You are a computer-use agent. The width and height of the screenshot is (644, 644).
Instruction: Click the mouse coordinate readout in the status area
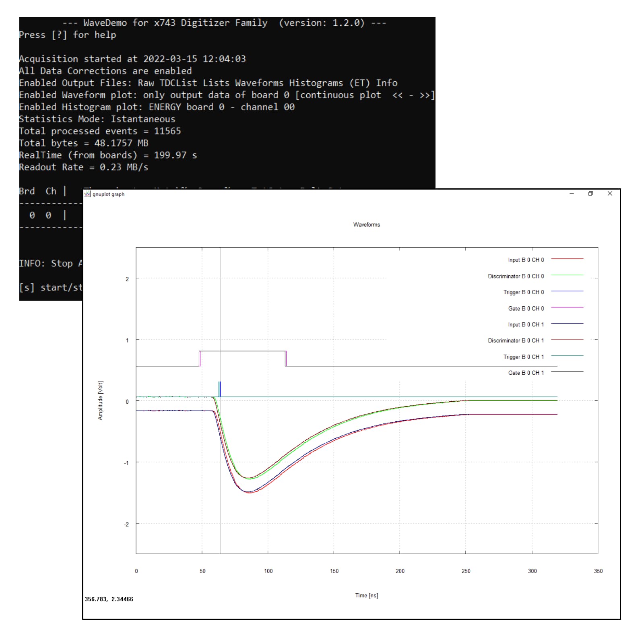(109, 599)
